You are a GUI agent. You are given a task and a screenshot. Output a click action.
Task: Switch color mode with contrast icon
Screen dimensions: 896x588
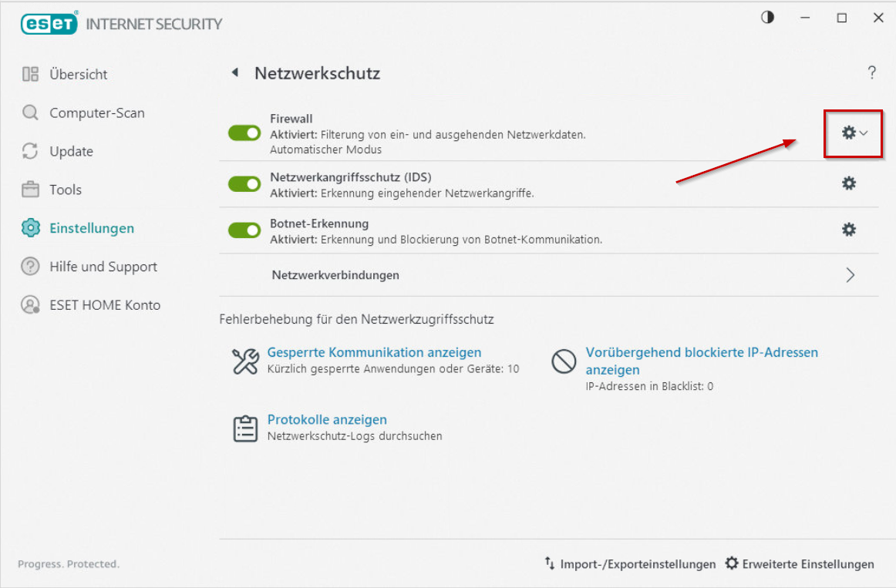click(x=767, y=17)
